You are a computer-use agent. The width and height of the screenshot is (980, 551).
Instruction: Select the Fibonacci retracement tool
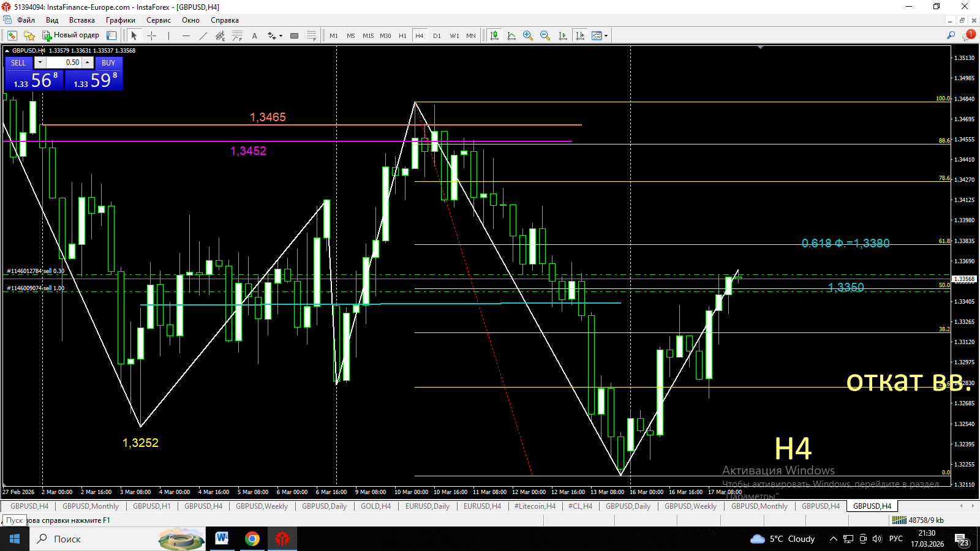(238, 36)
